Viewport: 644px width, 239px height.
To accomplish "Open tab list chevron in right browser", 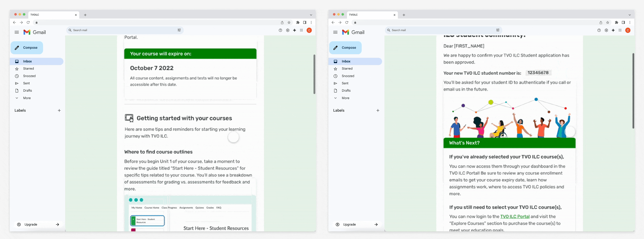I will (x=629, y=15).
